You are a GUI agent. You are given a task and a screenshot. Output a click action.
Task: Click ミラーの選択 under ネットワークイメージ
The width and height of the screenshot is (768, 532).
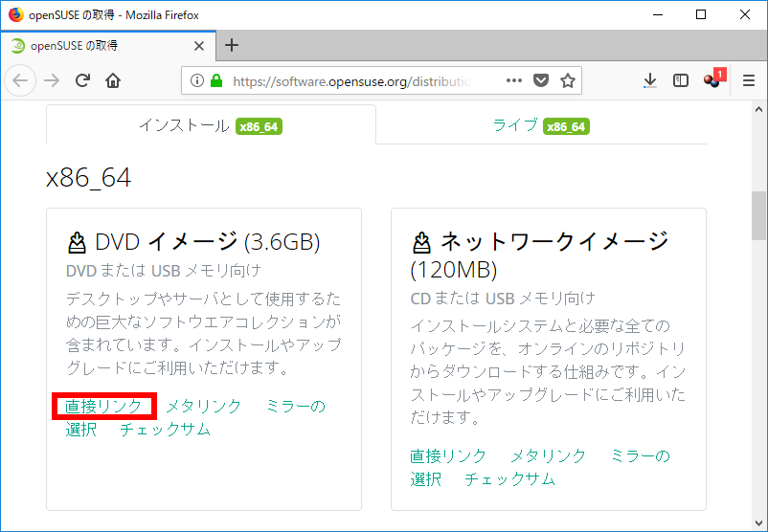point(540,467)
